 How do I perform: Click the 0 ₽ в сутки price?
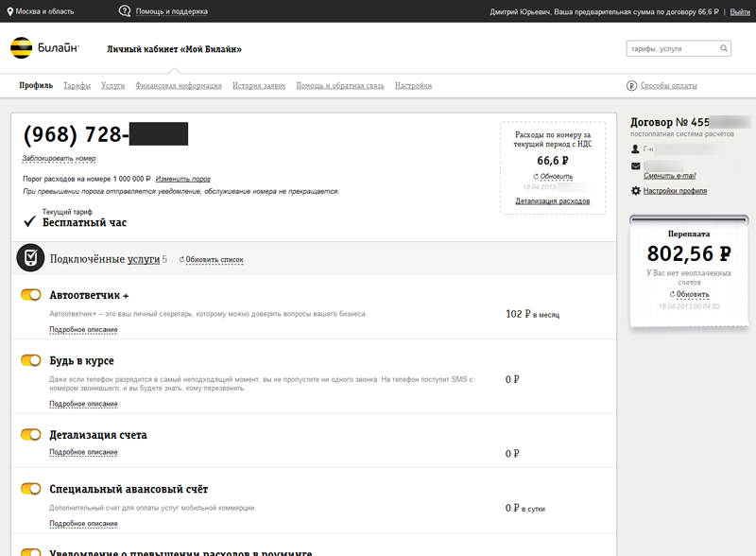pyautogui.click(x=525, y=508)
